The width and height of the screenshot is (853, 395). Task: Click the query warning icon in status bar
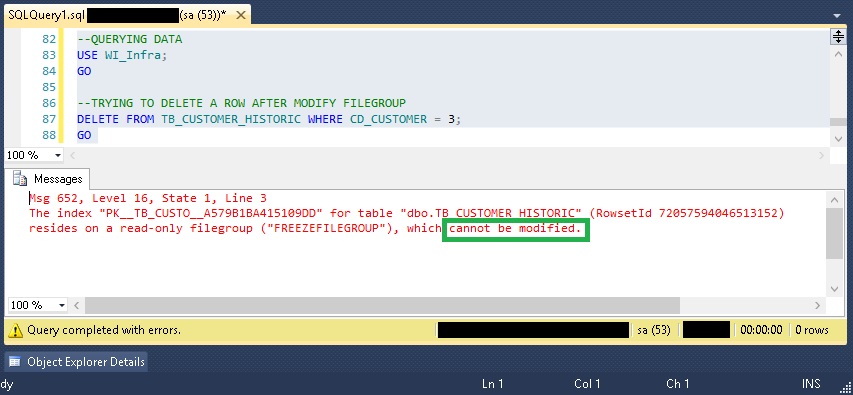point(16,330)
